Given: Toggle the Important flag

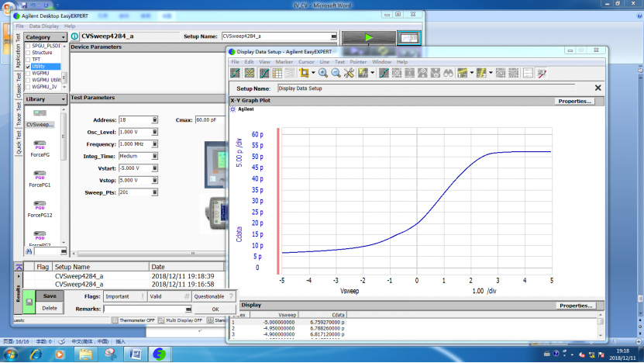Looking at the screenshot, I should [125, 296].
